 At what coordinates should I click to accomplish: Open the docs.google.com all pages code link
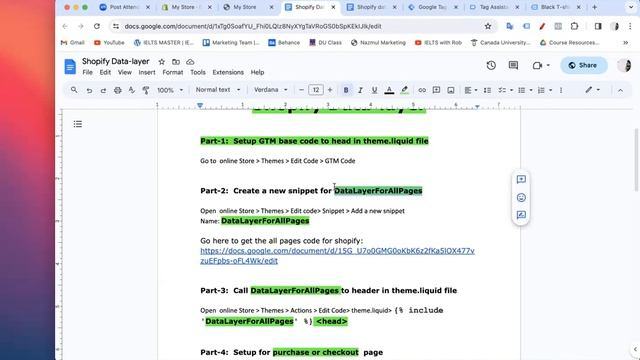point(337,256)
